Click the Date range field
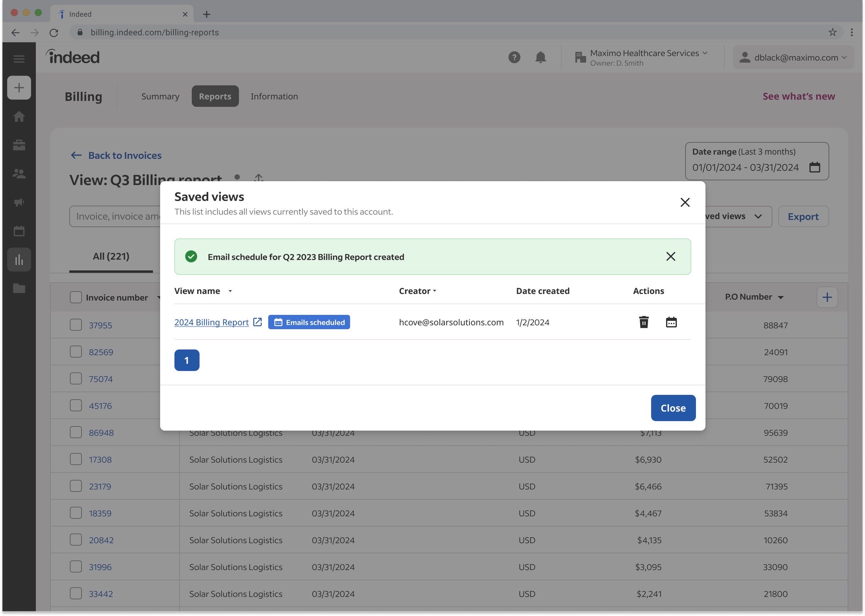This screenshot has height=616, width=865. (x=757, y=161)
